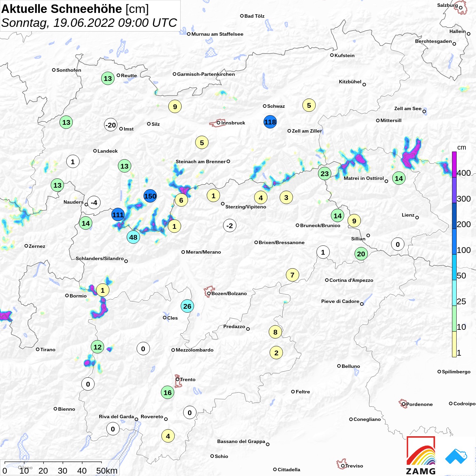The height and width of the screenshot is (476, 476).
Task: Click the Steinach am Brenner label
Action: [x=201, y=161]
